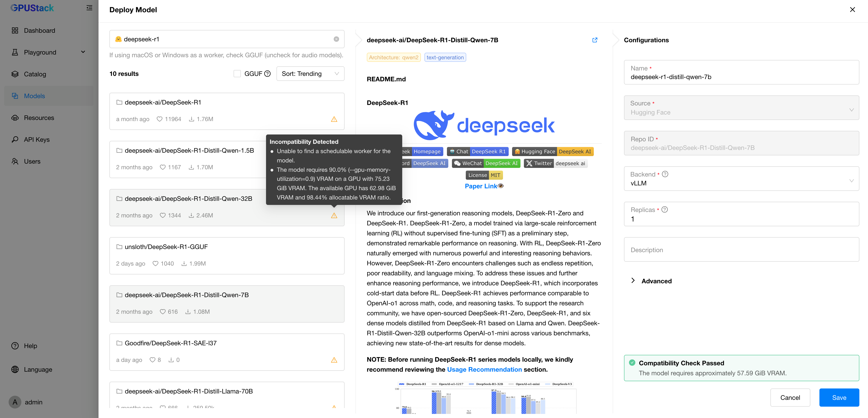Viewport: 868px width, 418px height.
Task: Click warning icon on DeepSeek-R1 card
Action: tap(334, 119)
